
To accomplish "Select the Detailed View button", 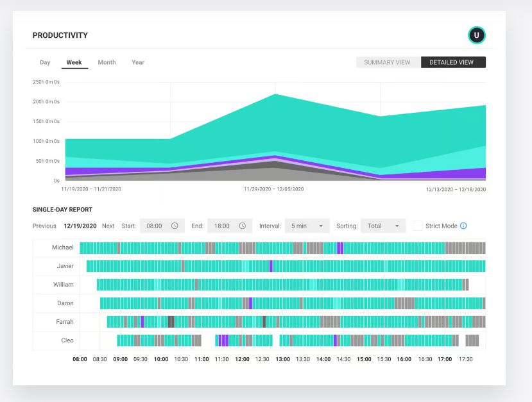I will point(452,62).
